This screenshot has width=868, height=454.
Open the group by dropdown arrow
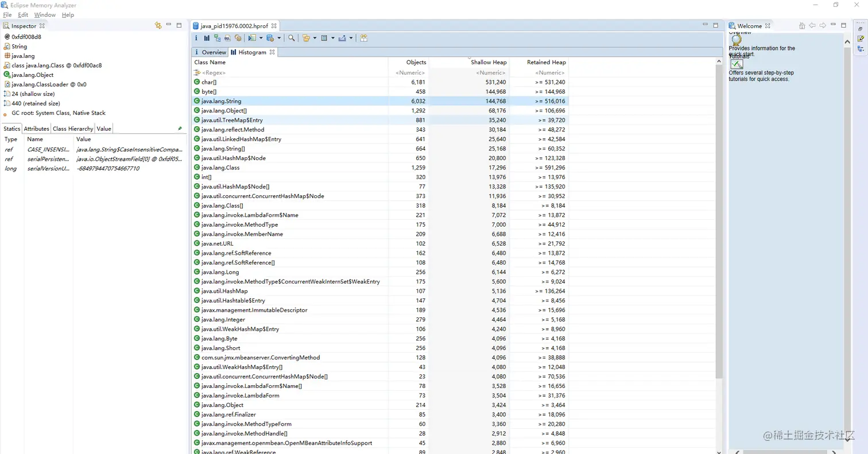click(315, 38)
